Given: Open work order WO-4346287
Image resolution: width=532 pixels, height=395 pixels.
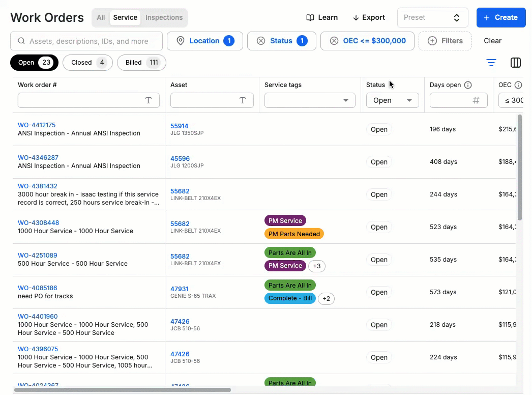Looking at the screenshot, I should click(x=38, y=158).
